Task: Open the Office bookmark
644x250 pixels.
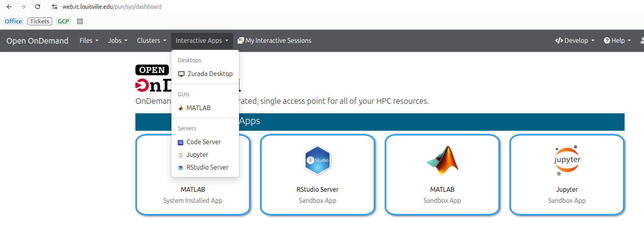Action: 13,21
